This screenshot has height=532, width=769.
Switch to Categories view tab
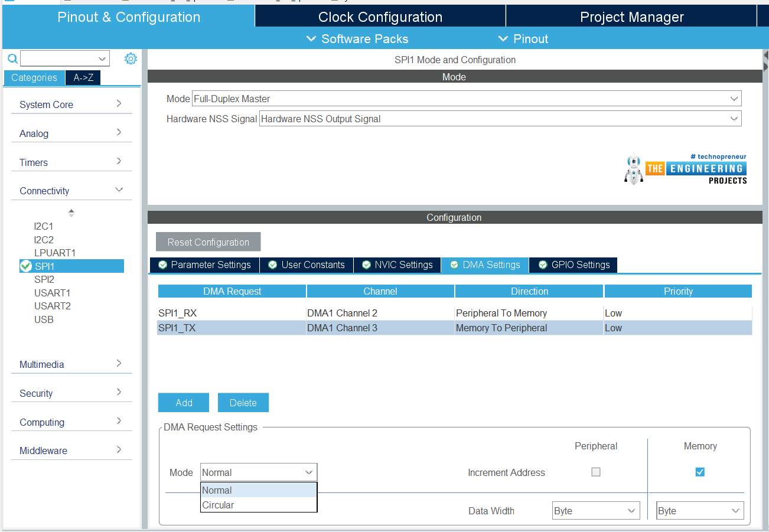pyautogui.click(x=34, y=78)
